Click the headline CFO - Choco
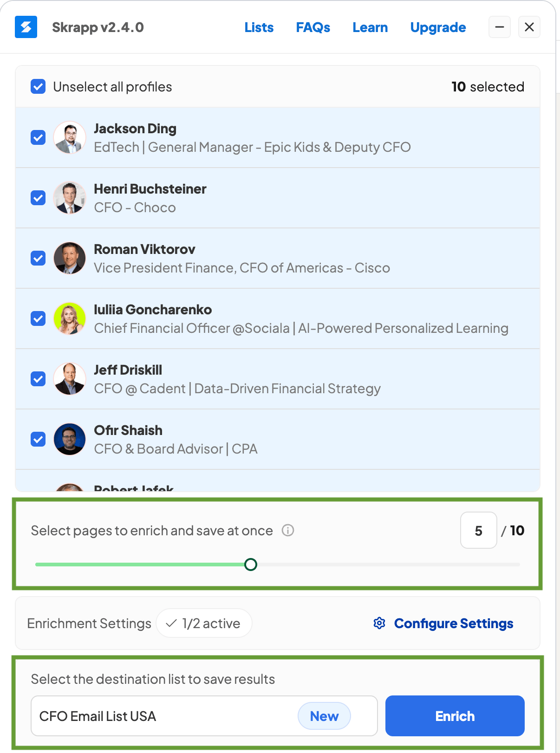This screenshot has height=753, width=560. [135, 208]
